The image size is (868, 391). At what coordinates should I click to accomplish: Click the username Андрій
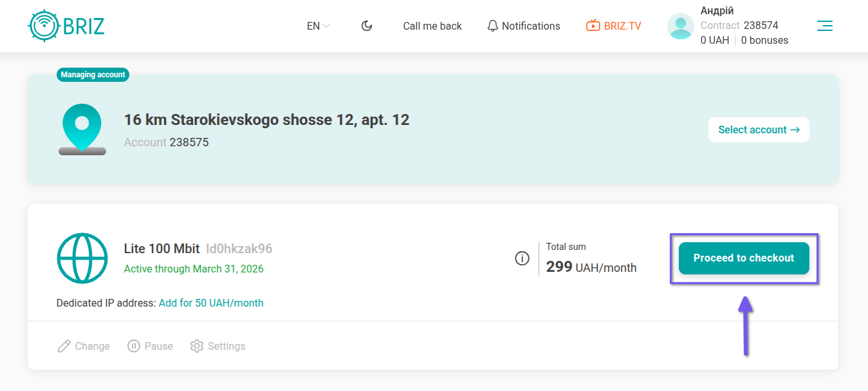[717, 11]
